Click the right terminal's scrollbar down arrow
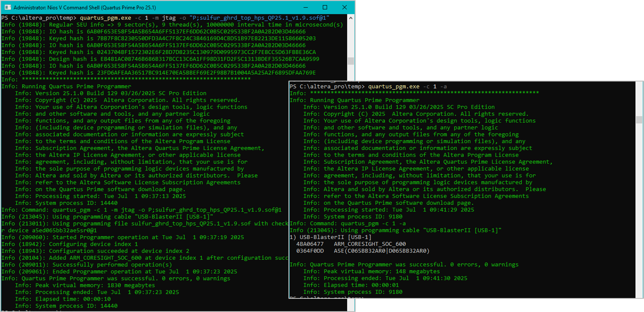 639,294
